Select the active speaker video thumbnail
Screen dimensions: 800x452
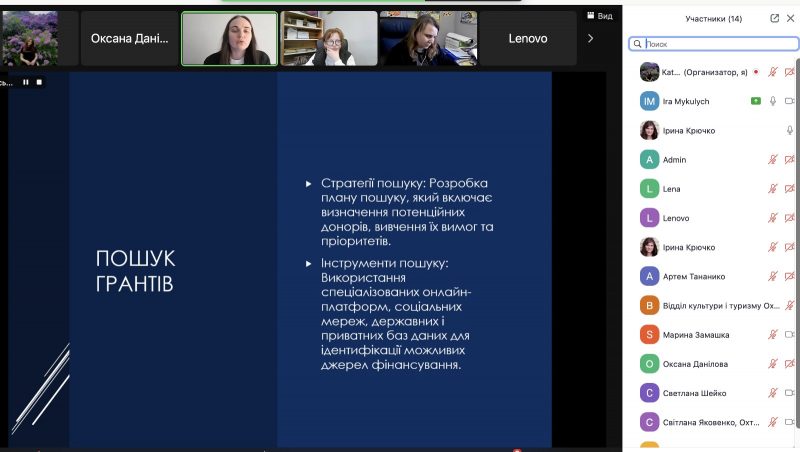230,39
